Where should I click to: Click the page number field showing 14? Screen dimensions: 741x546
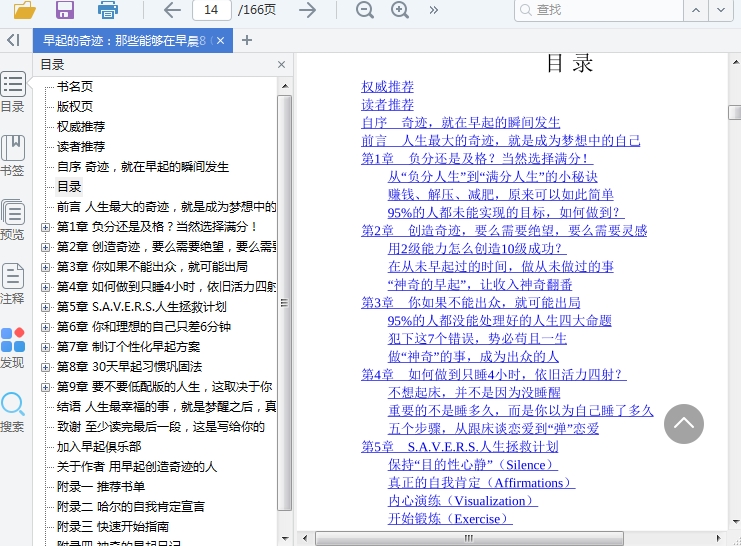pyautogui.click(x=212, y=9)
